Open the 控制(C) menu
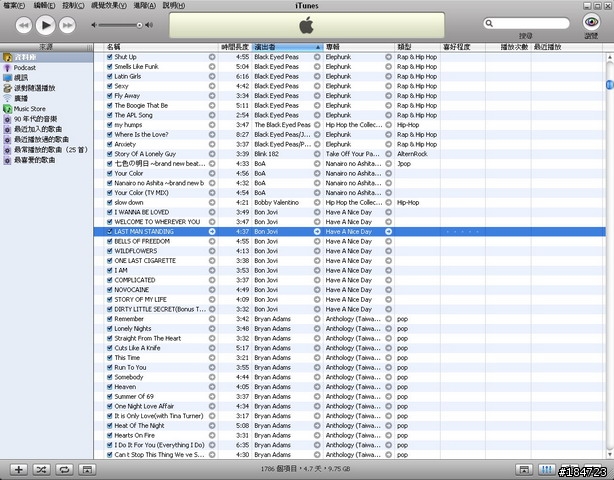Image resolution: width=614 pixels, height=480 pixels. pyautogui.click(x=73, y=5)
